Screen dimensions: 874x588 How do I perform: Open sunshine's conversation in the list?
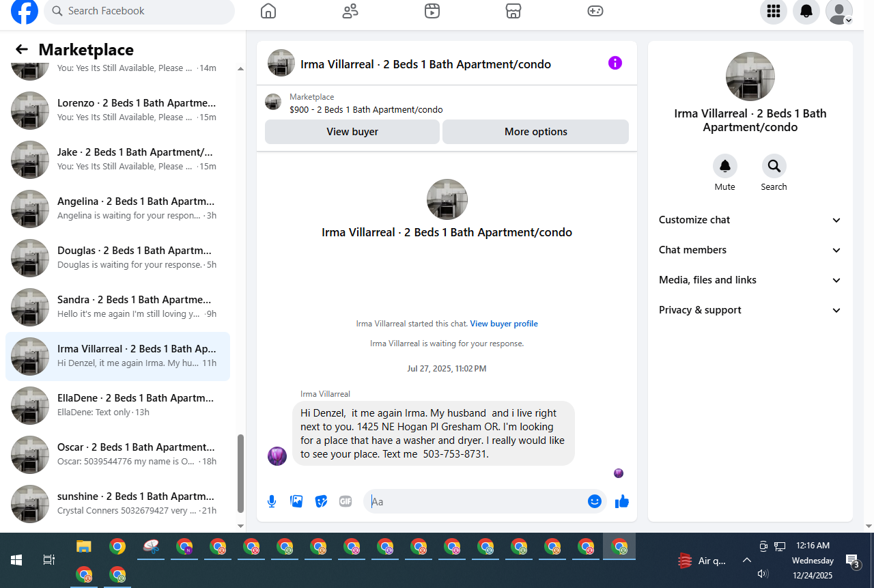117,504
